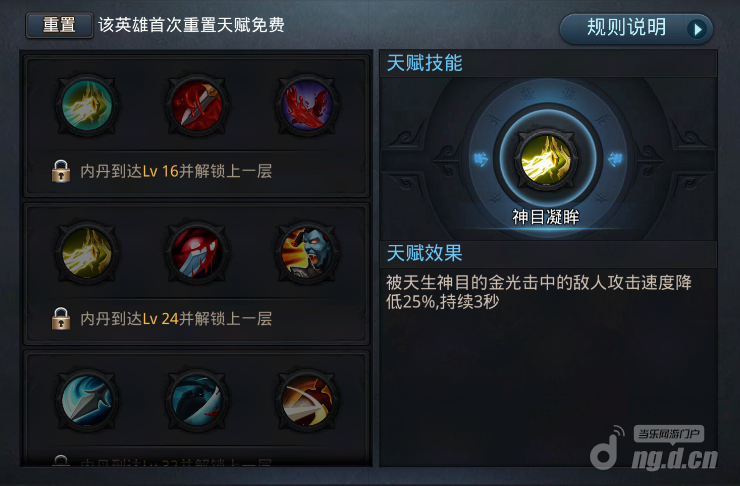The width and height of the screenshot is (740, 486).
Task: Select the purple blood splatter talent icon
Action: [307, 105]
